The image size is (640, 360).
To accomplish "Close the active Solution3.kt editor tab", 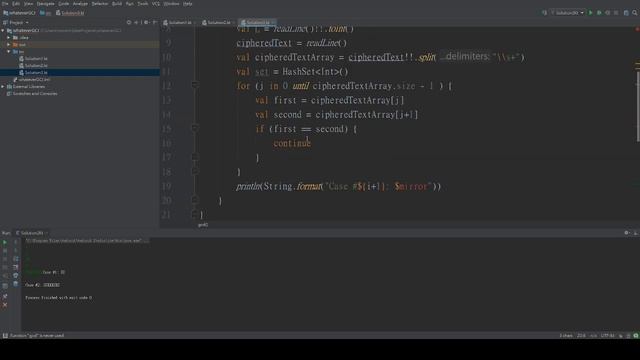I will (x=273, y=22).
